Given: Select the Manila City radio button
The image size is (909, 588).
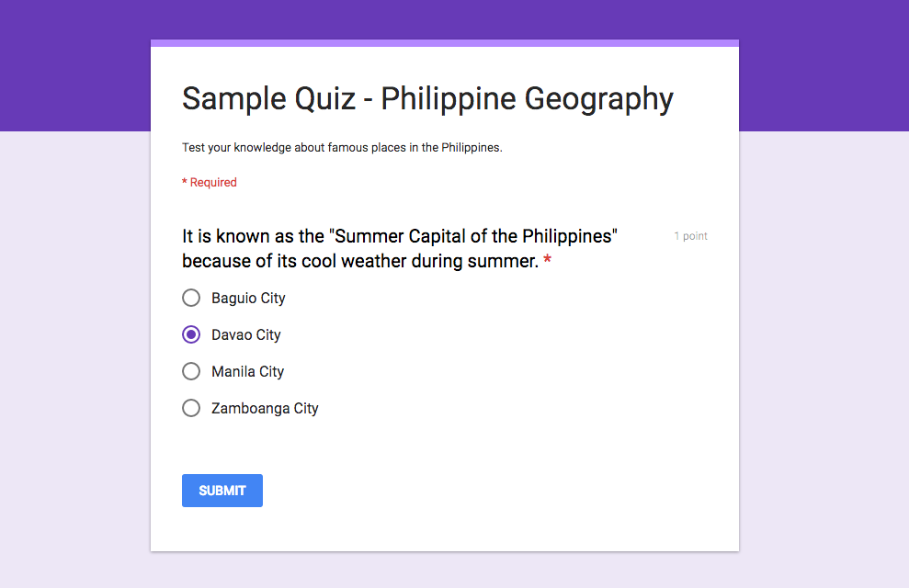Looking at the screenshot, I should 190,371.
